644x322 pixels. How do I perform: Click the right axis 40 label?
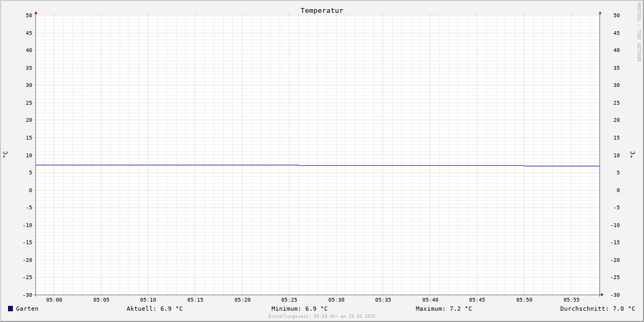617,50
